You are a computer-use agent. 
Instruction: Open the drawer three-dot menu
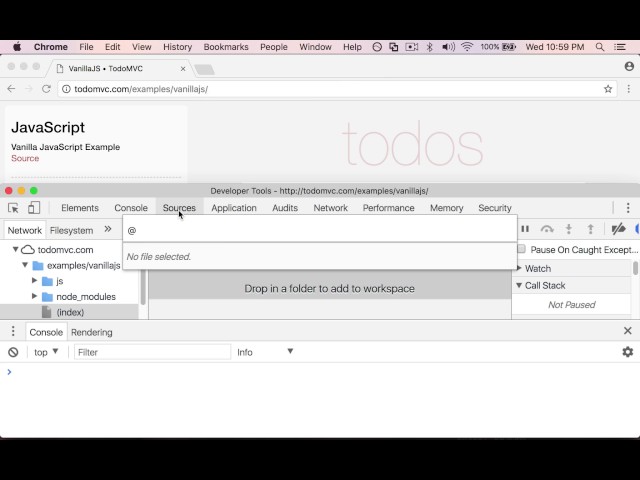pyautogui.click(x=13, y=331)
